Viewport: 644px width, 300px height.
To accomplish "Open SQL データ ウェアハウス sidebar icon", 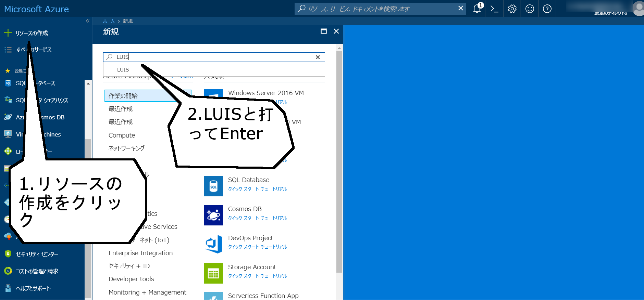I will [x=8, y=100].
